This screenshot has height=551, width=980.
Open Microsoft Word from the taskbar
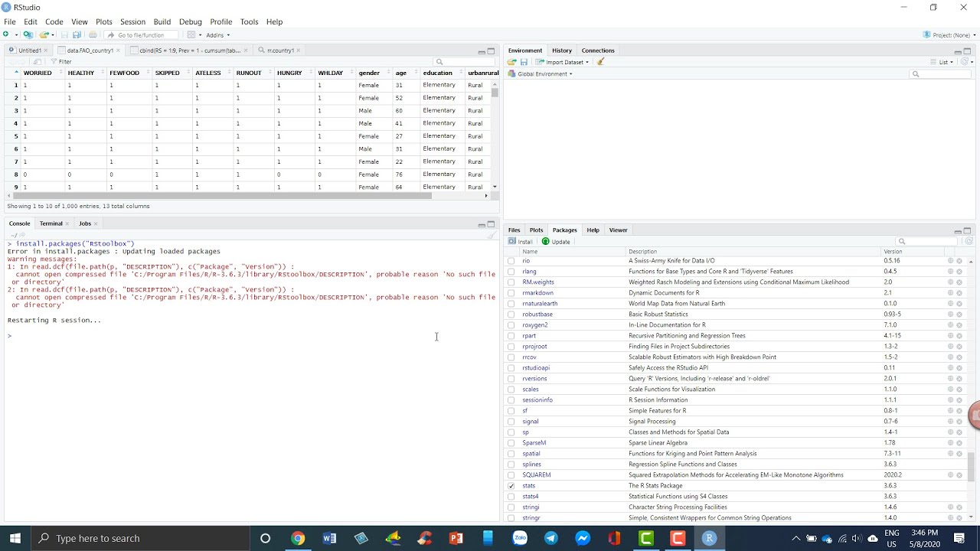tap(329, 538)
